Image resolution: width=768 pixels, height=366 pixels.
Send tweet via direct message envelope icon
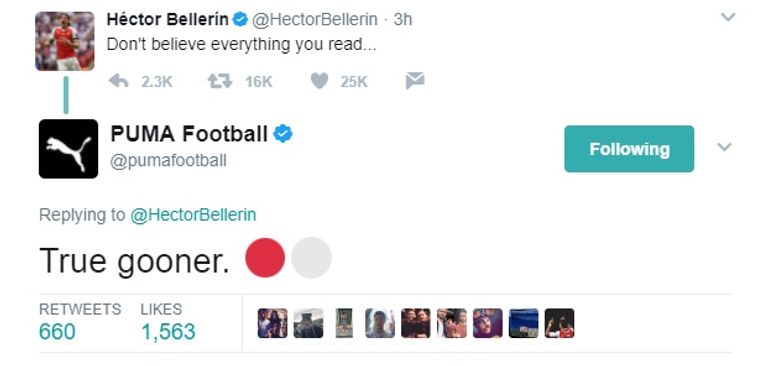[x=415, y=81]
